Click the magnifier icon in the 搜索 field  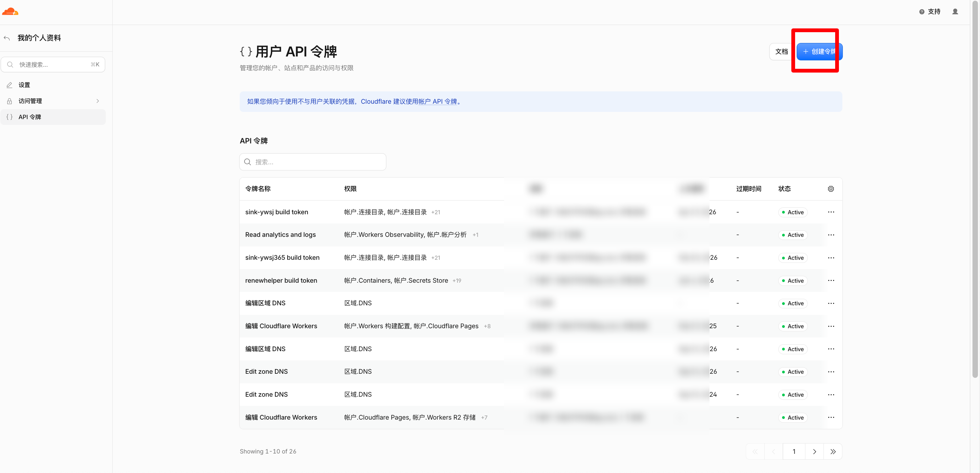point(248,162)
